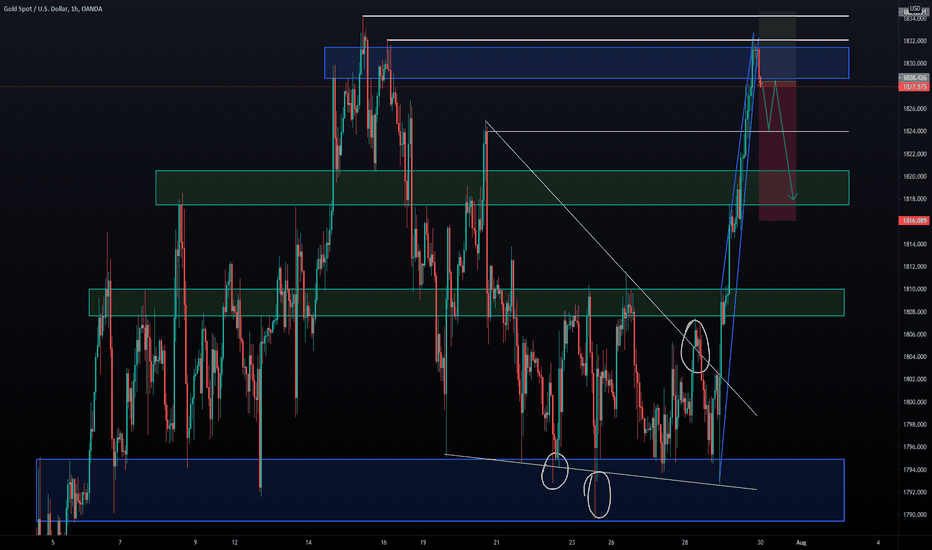
Task: Select the red short position box drawing
Action: (777, 151)
